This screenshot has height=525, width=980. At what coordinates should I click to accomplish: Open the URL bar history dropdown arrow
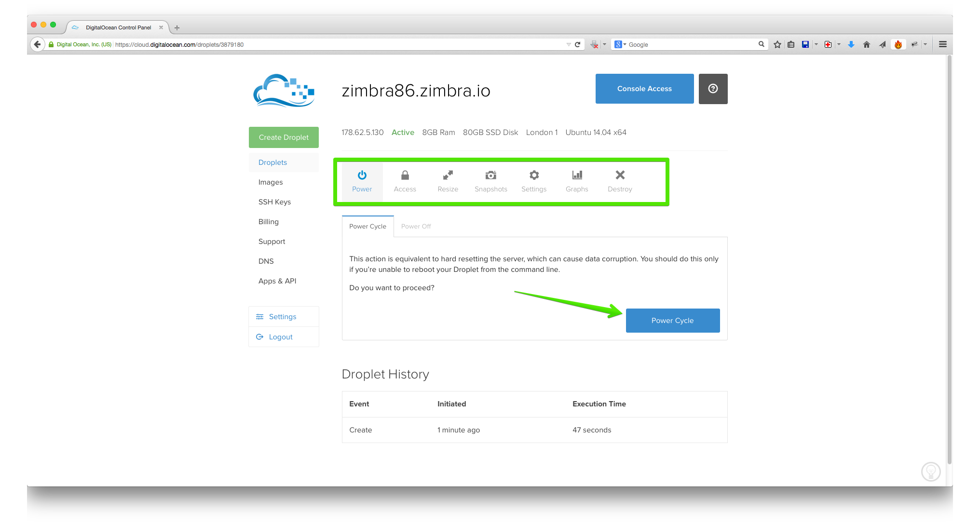pyautogui.click(x=569, y=44)
